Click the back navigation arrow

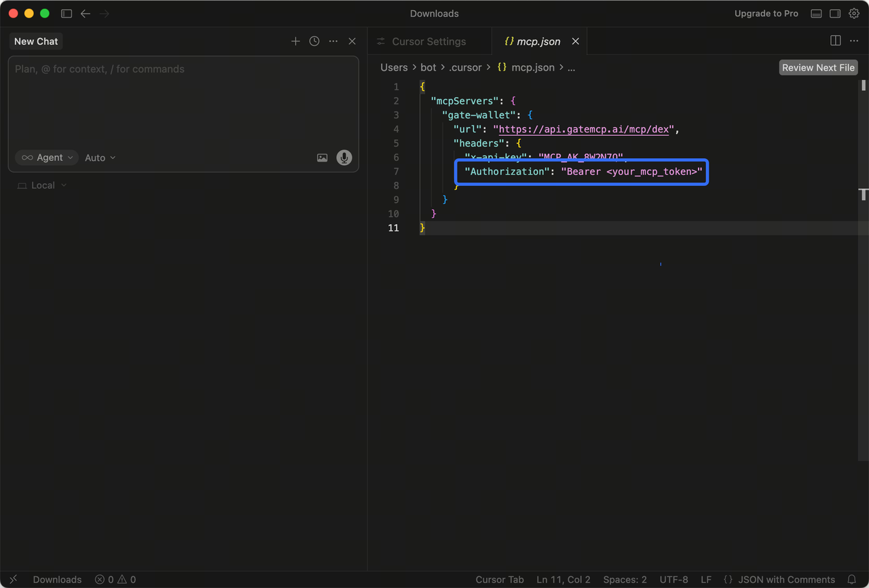pos(86,14)
